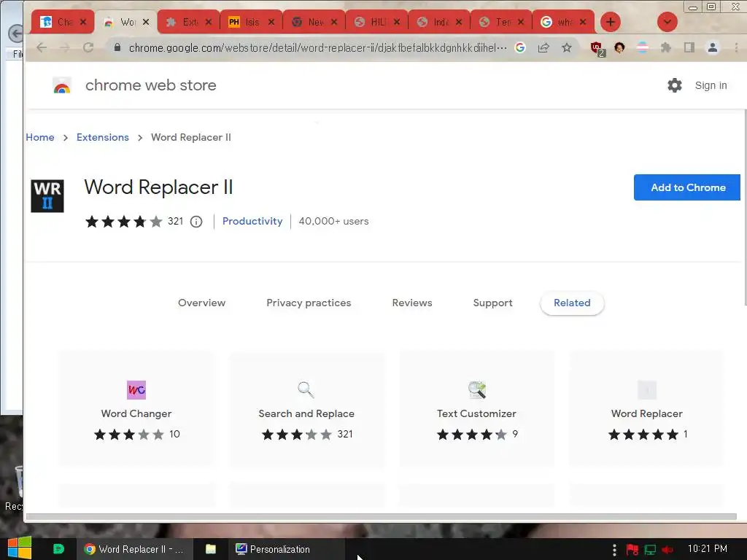Open web store settings gear
Screen dimensions: 747x560
point(674,85)
